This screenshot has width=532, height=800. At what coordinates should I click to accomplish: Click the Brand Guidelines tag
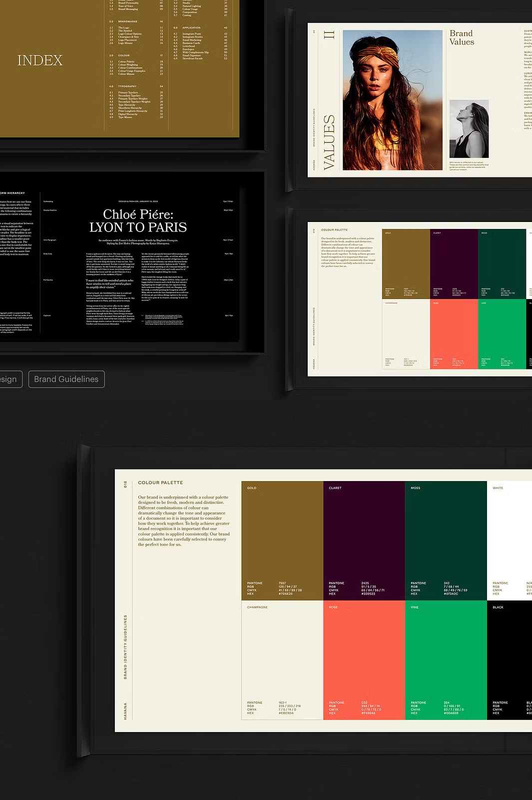pyautogui.click(x=66, y=379)
